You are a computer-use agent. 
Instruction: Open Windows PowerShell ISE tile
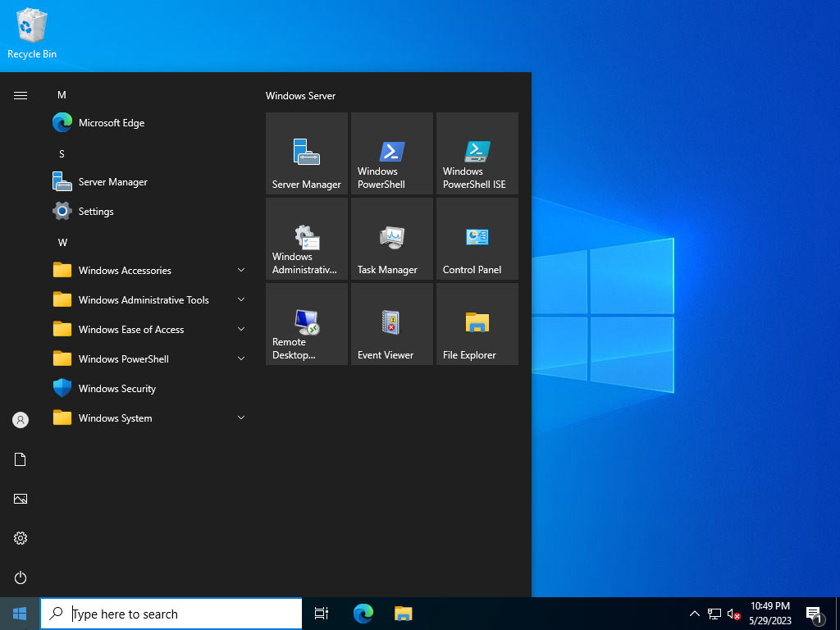click(477, 153)
